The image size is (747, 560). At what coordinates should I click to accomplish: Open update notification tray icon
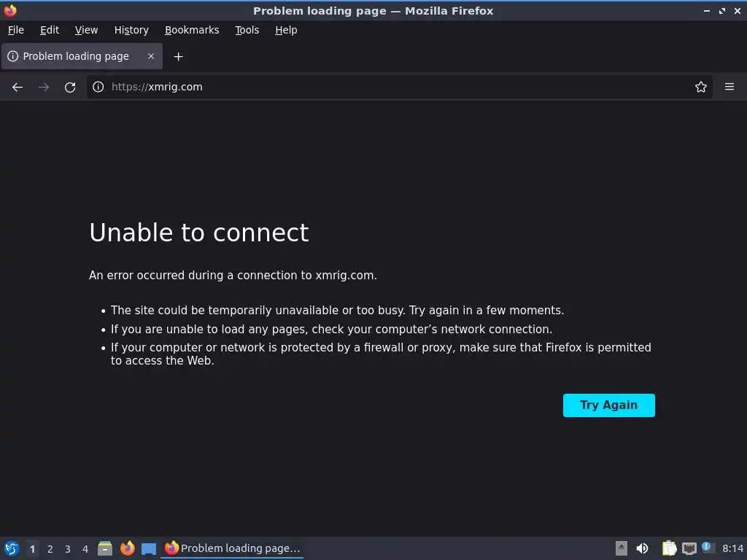click(x=708, y=548)
